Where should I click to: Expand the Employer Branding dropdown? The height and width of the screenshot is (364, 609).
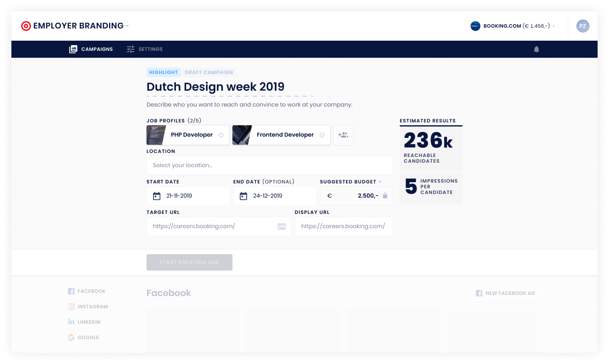pyautogui.click(x=127, y=26)
